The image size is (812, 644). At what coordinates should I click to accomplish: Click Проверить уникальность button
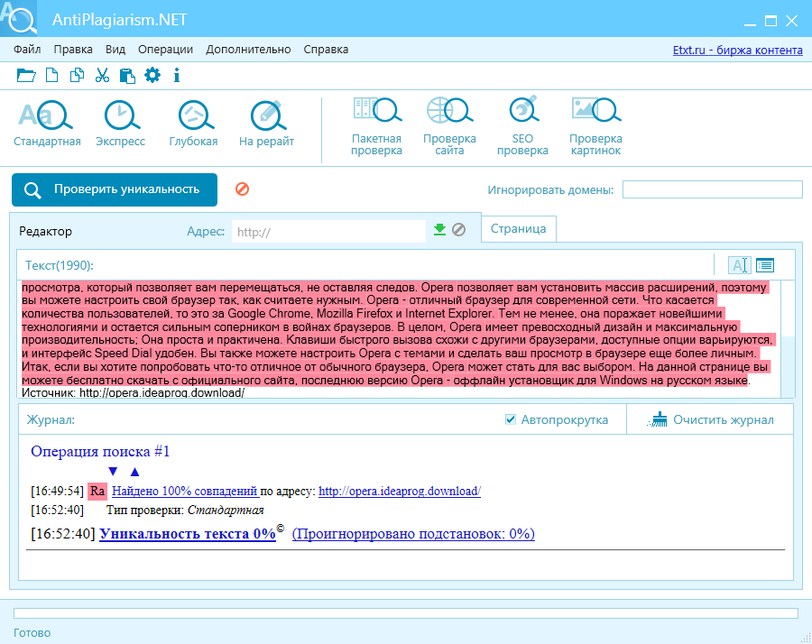(115, 189)
